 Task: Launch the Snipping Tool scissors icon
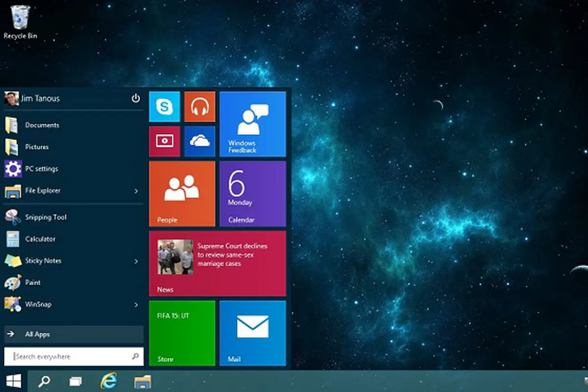click(12, 217)
